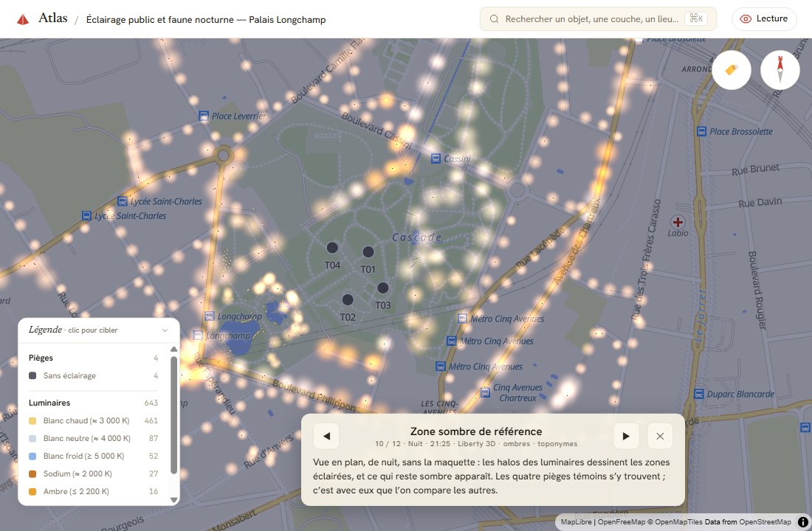Click the Luminaires legend group header
Image resolution: width=812 pixels, height=531 pixels.
pyautogui.click(x=94, y=403)
